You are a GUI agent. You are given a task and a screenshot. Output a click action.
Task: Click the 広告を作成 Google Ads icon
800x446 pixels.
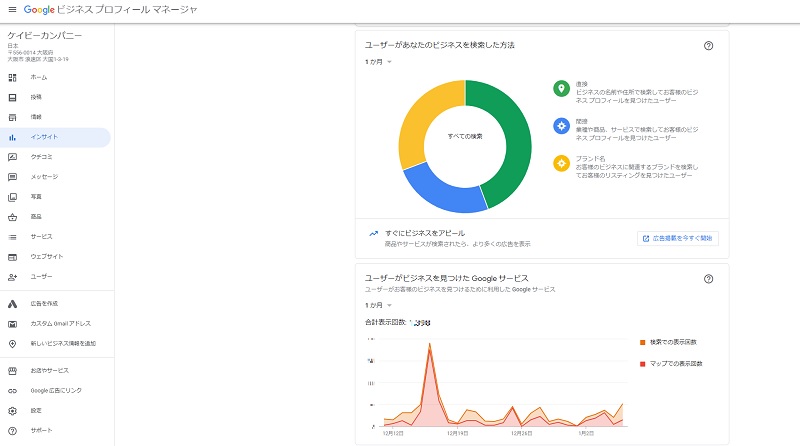(x=12, y=304)
